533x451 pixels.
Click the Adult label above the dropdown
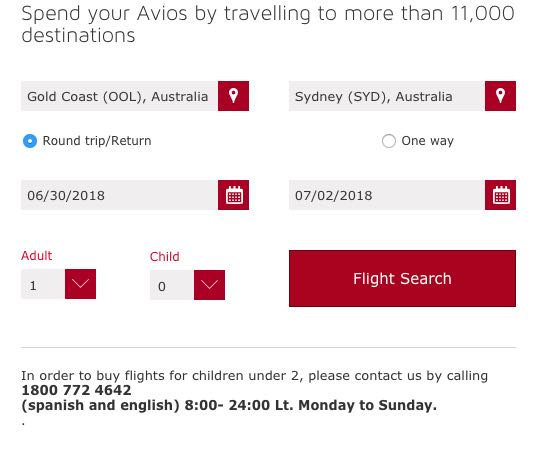37,256
